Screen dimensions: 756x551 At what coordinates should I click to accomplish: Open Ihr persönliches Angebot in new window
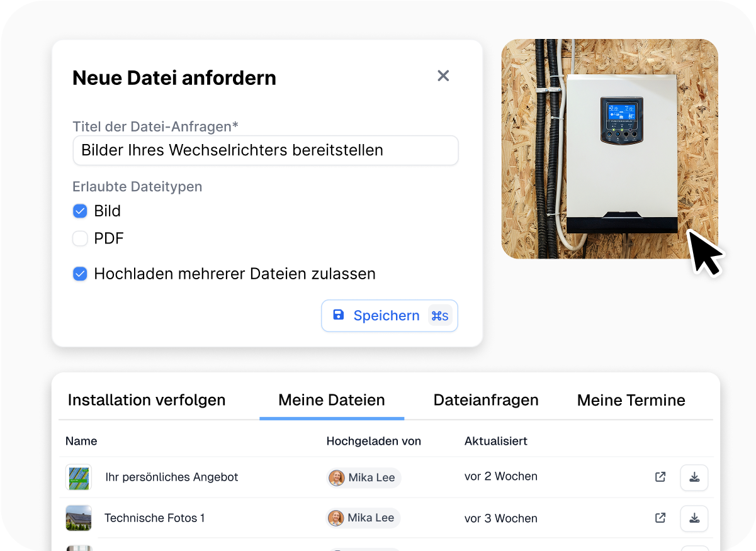tap(660, 477)
